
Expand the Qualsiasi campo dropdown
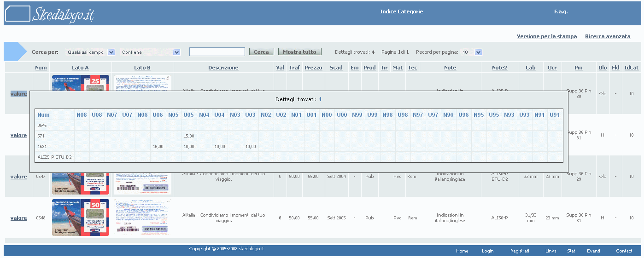click(x=90, y=52)
